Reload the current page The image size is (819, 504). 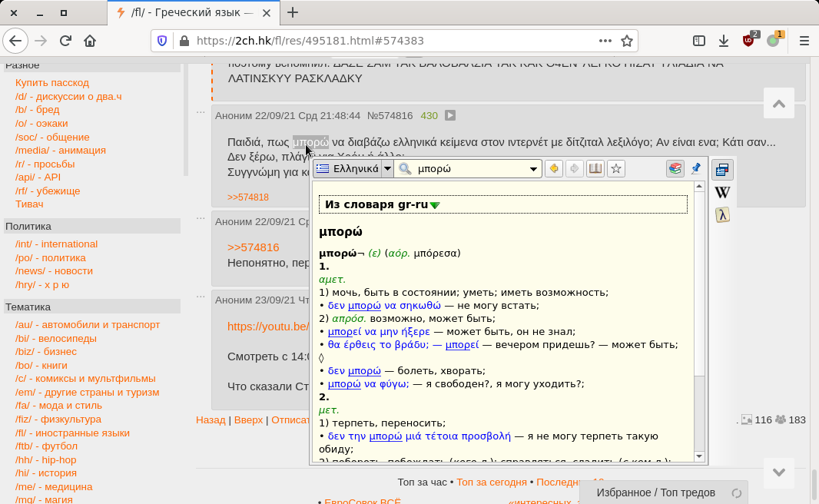click(x=65, y=41)
